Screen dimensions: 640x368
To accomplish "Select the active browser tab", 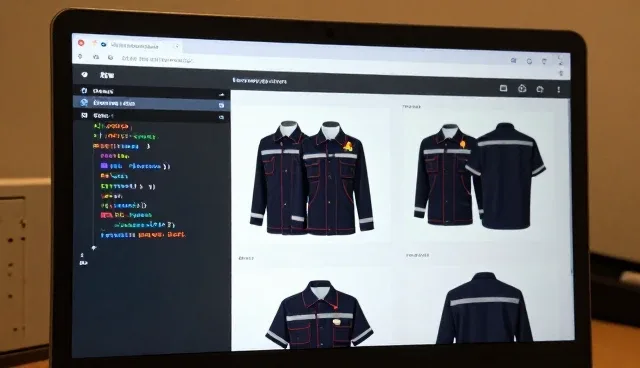I will [136, 45].
